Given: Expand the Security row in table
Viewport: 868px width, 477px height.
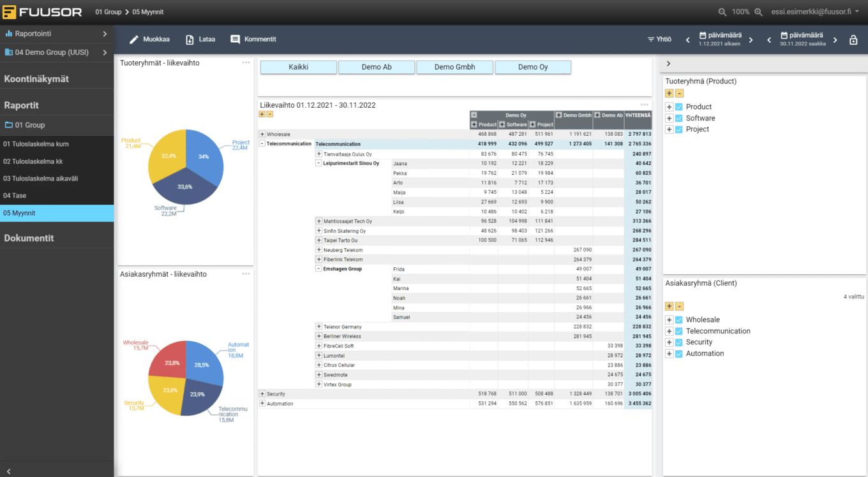Looking at the screenshot, I should 262,394.
